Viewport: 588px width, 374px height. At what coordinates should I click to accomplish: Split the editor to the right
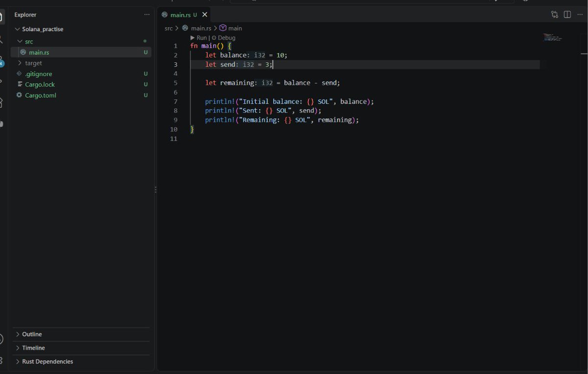click(x=567, y=15)
